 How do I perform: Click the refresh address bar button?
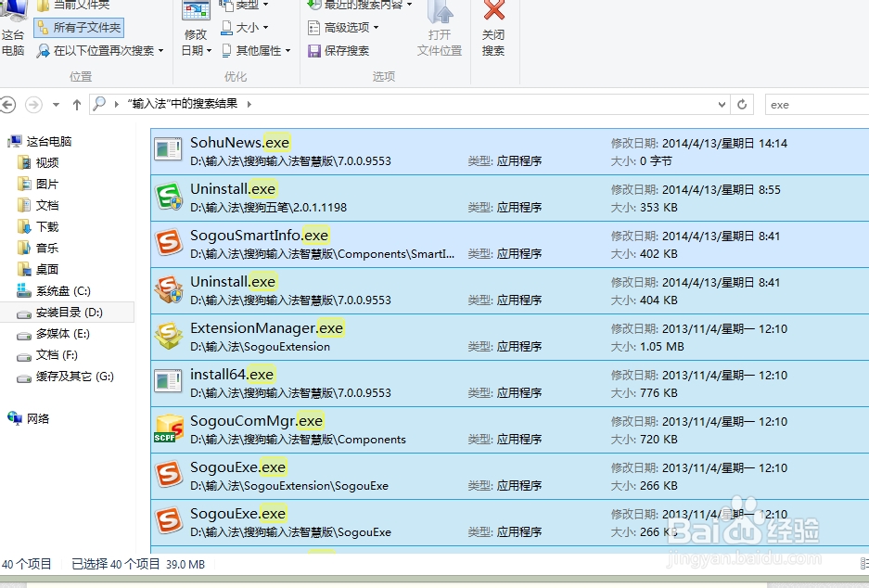tap(742, 104)
